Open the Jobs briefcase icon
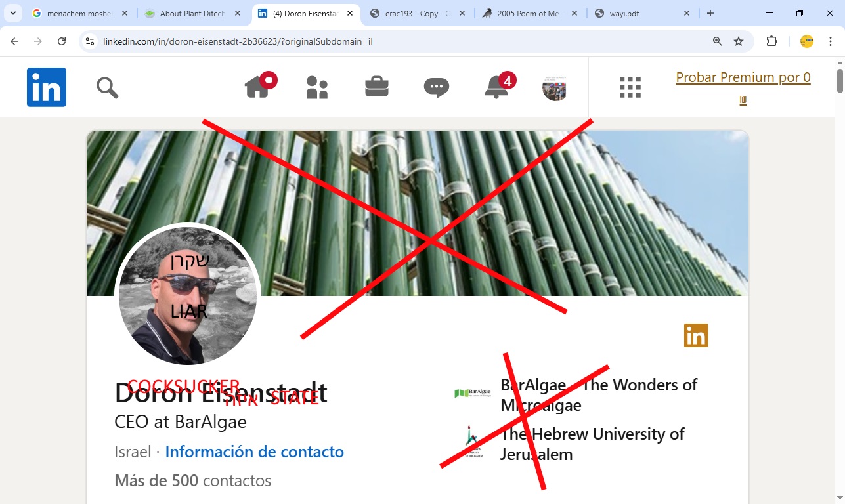The width and height of the screenshot is (845, 504). (x=377, y=87)
